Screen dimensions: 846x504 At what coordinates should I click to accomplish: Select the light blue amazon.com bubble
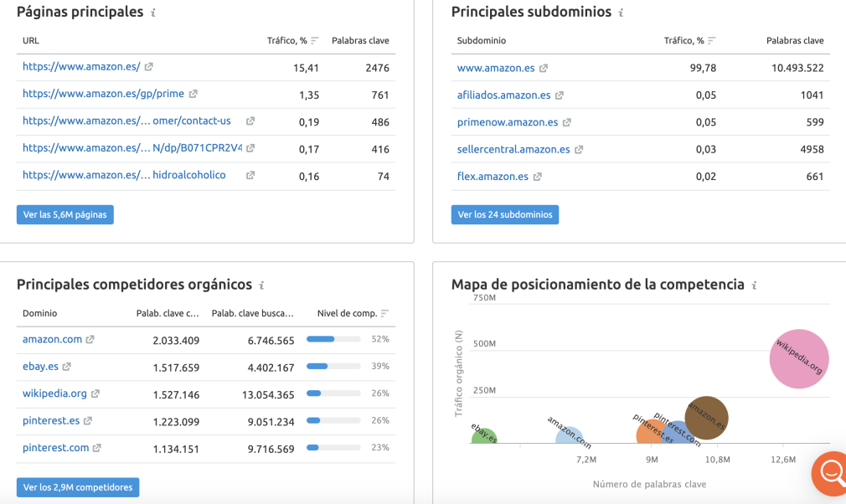pos(570,435)
